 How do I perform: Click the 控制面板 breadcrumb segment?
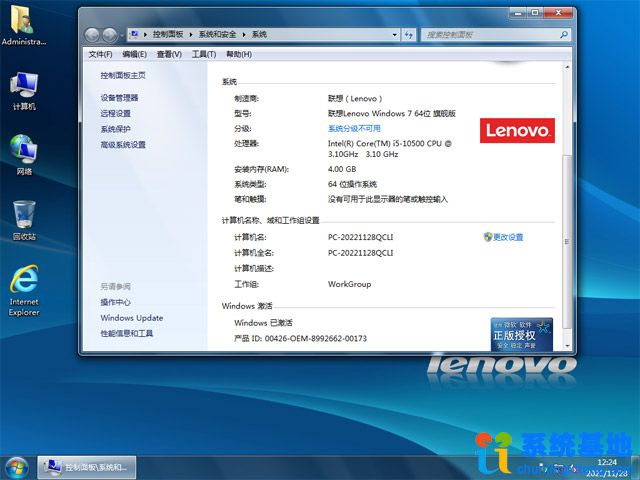168,35
